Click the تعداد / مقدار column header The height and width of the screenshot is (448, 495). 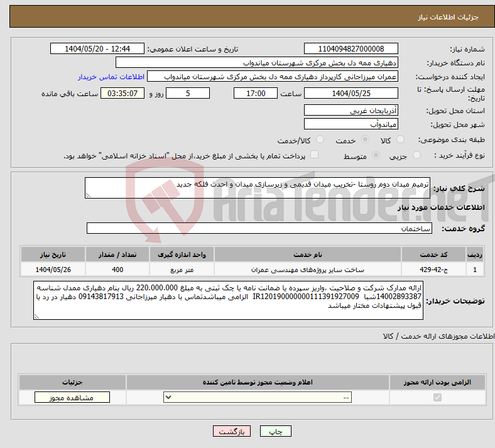[x=117, y=254]
